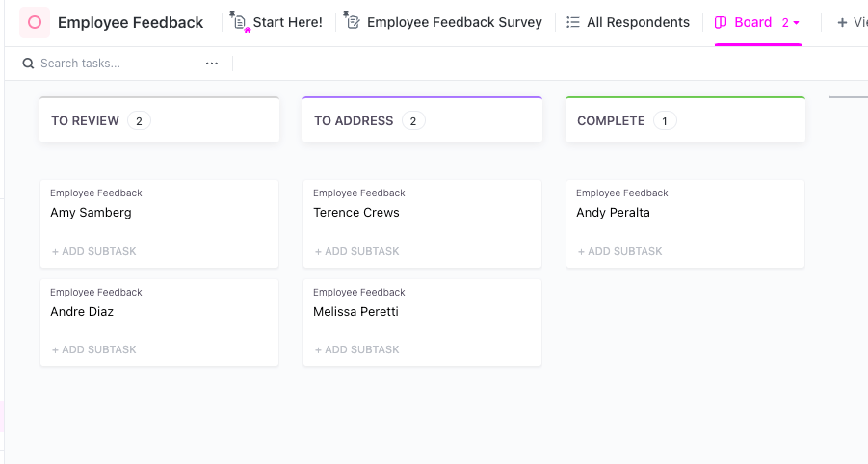Click the All Respondents list icon
Viewport: 868px width, 464px height.
(573, 22)
